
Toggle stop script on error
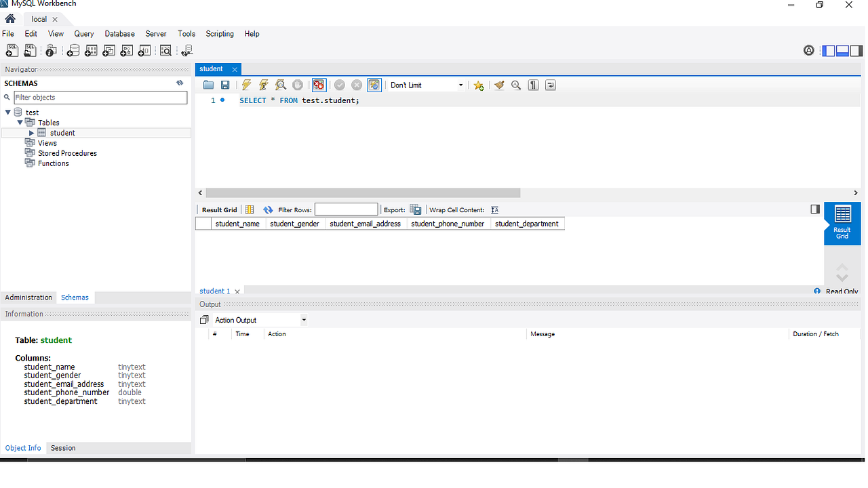(x=319, y=85)
